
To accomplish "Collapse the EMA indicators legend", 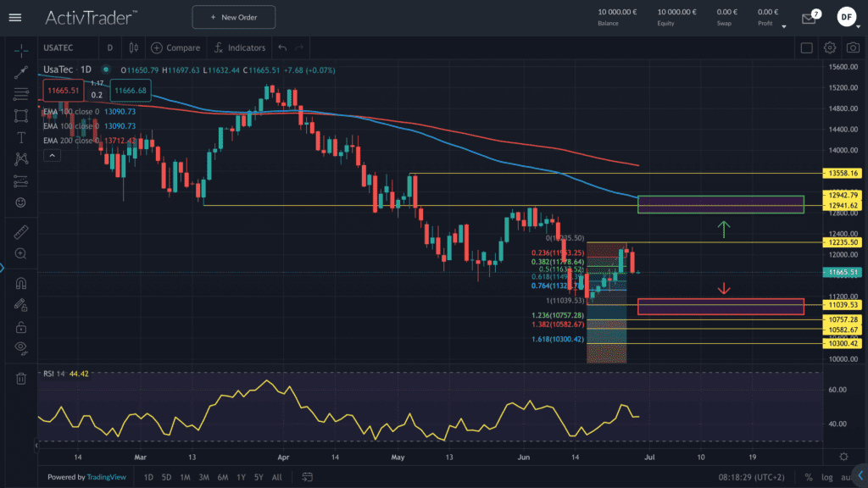I will coord(52,155).
